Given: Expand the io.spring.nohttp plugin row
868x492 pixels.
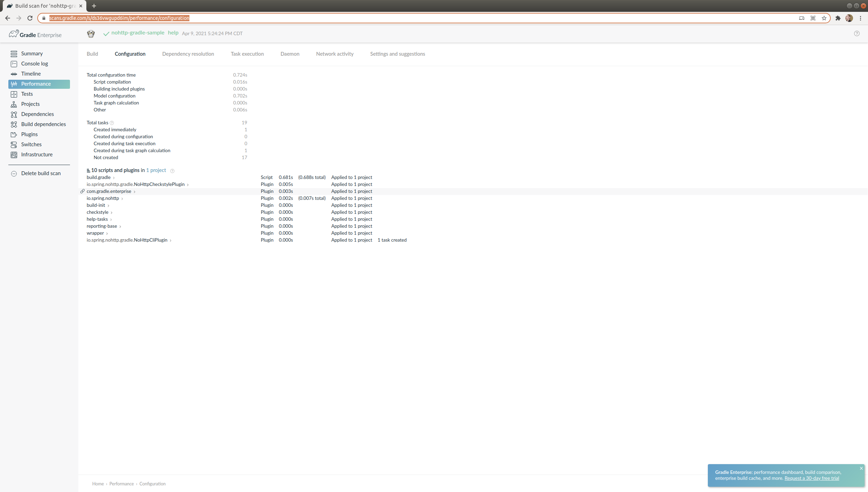Looking at the screenshot, I should tap(122, 198).
